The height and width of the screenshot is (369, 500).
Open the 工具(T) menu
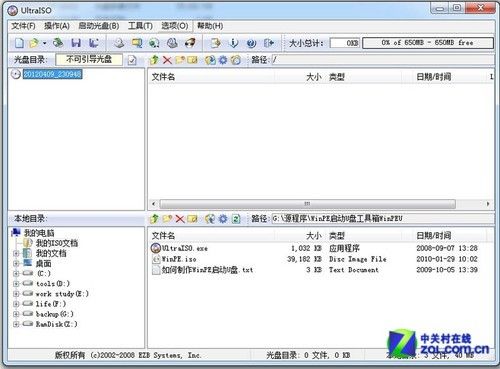(x=140, y=26)
